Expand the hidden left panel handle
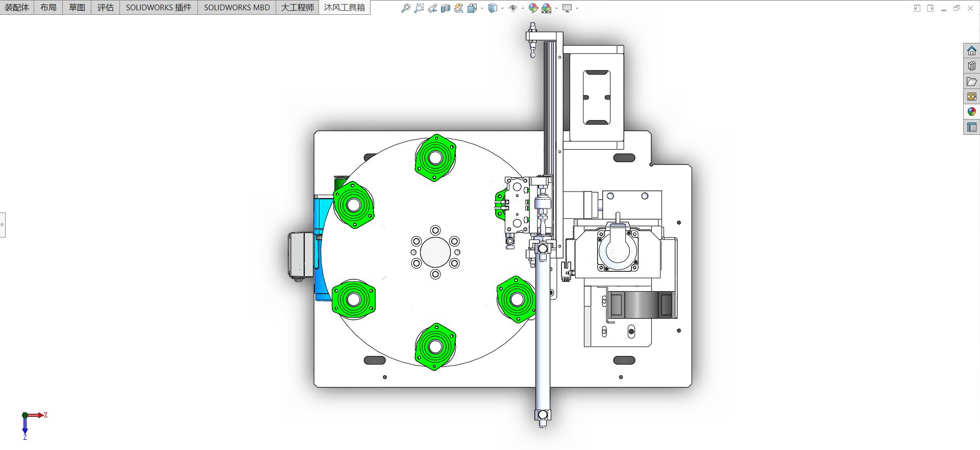The image size is (980, 450). click(3, 225)
